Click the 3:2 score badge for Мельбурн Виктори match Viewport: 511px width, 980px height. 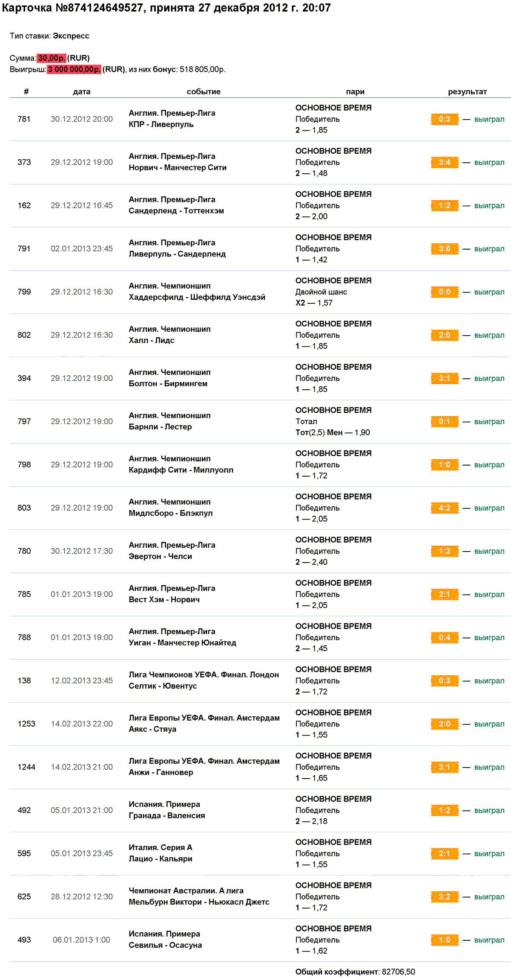[x=445, y=897]
